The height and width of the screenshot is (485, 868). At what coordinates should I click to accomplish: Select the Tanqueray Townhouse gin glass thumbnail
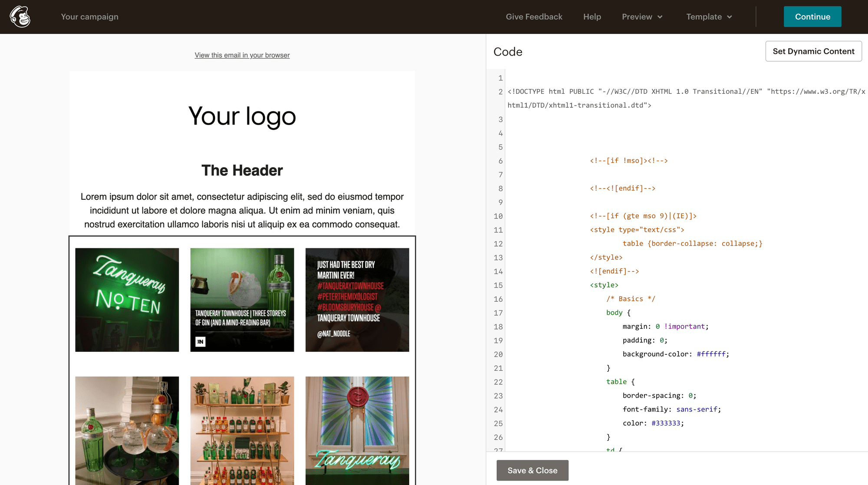(x=242, y=300)
